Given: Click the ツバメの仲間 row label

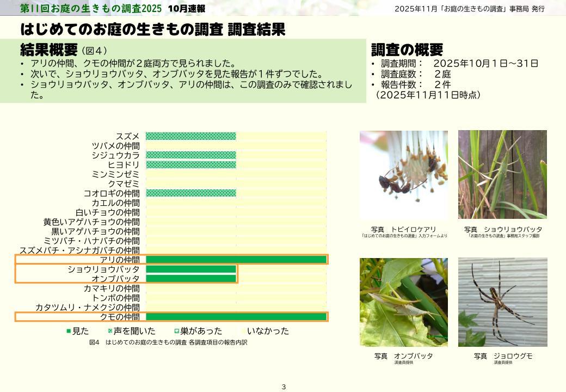Looking at the screenshot, I should (115, 146).
